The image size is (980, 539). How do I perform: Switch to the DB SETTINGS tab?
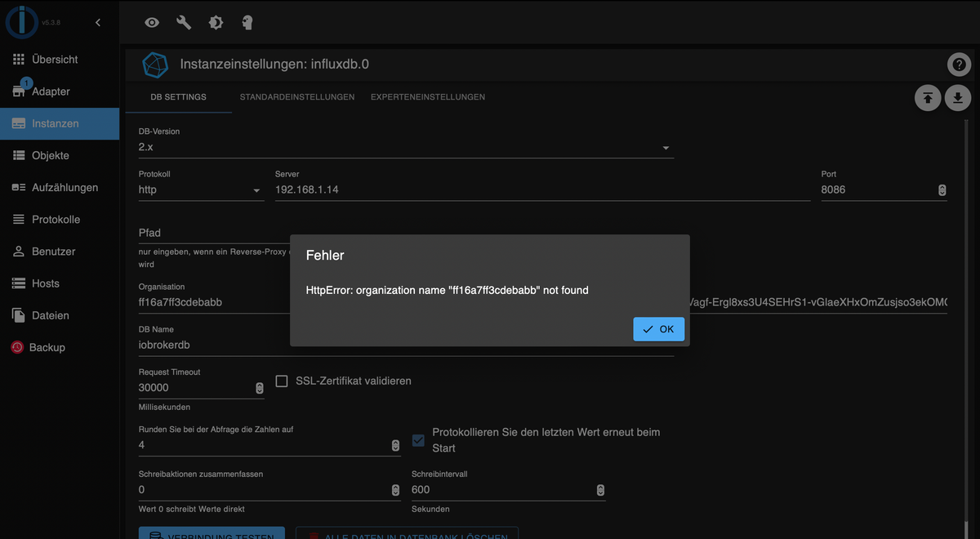point(179,97)
